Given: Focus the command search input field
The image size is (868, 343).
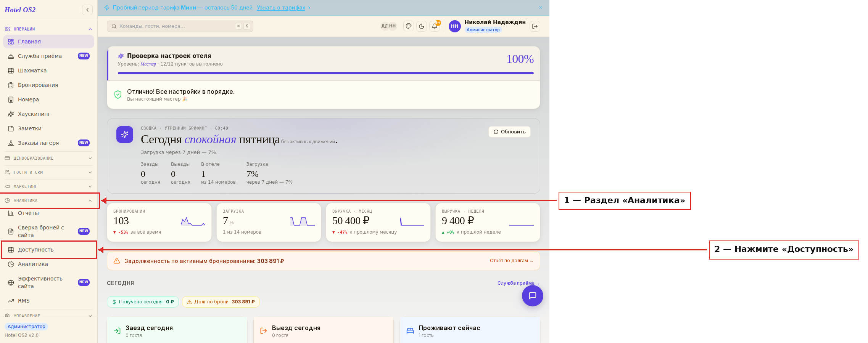Looking at the screenshot, I should tap(180, 26).
